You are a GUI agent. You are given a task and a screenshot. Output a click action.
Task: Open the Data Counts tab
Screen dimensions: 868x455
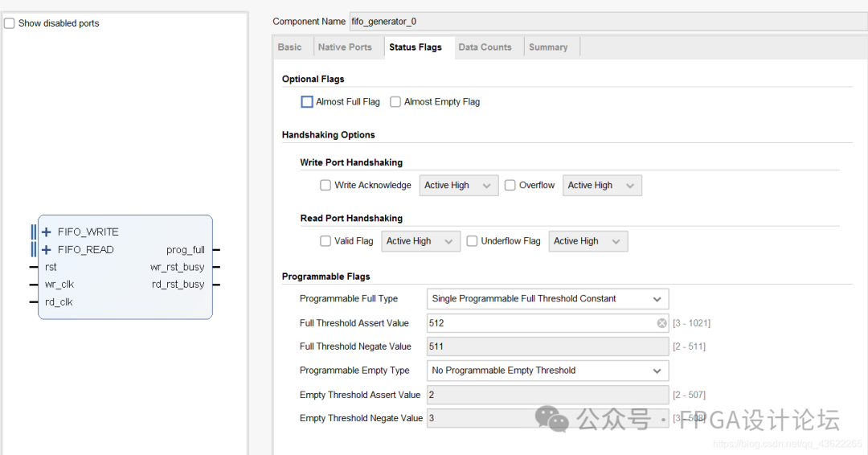pos(485,47)
